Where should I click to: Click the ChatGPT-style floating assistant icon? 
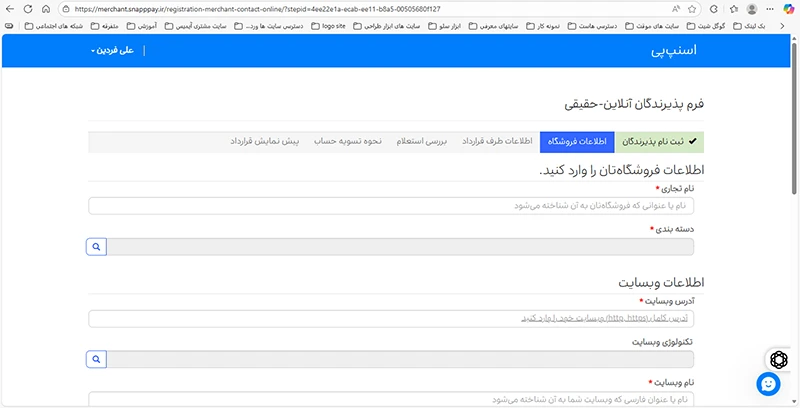[x=779, y=360]
